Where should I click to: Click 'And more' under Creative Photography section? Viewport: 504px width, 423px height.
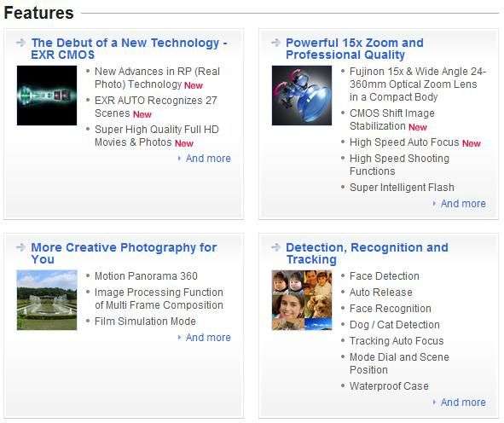pyautogui.click(x=208, y=337)
